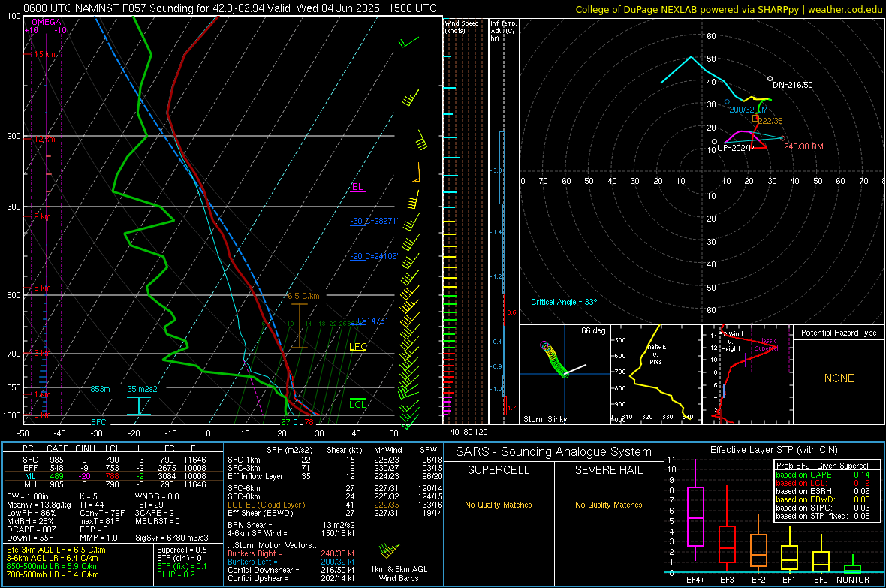Viewport: 886px width, 588px height.
Task: Click the SHIP = 0.2 parameter
Action: 176,574
